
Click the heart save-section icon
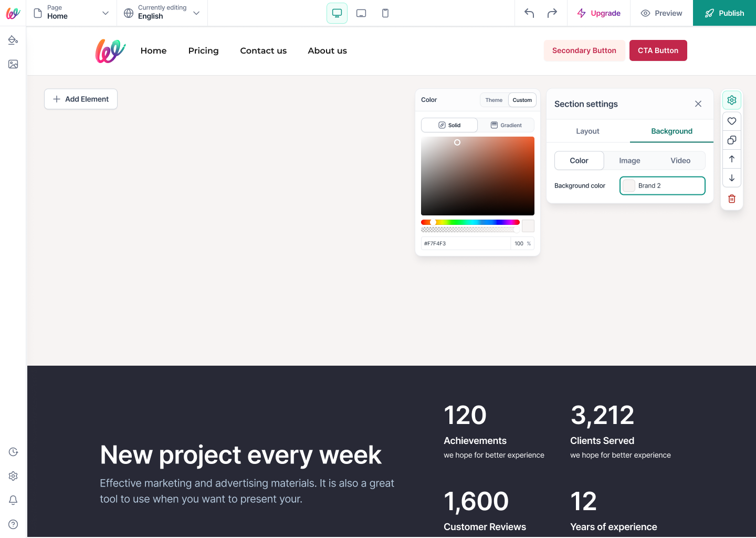[732, 121]
